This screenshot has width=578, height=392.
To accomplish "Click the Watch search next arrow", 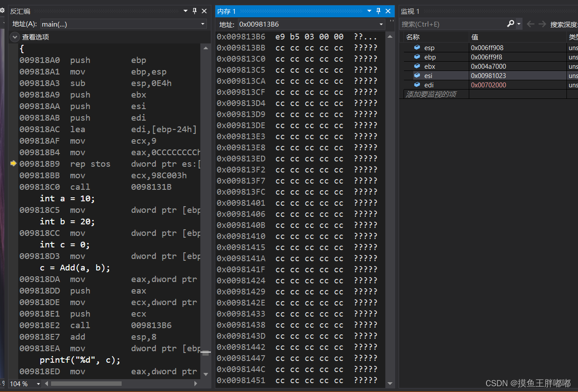I will [x=542, y=24].
